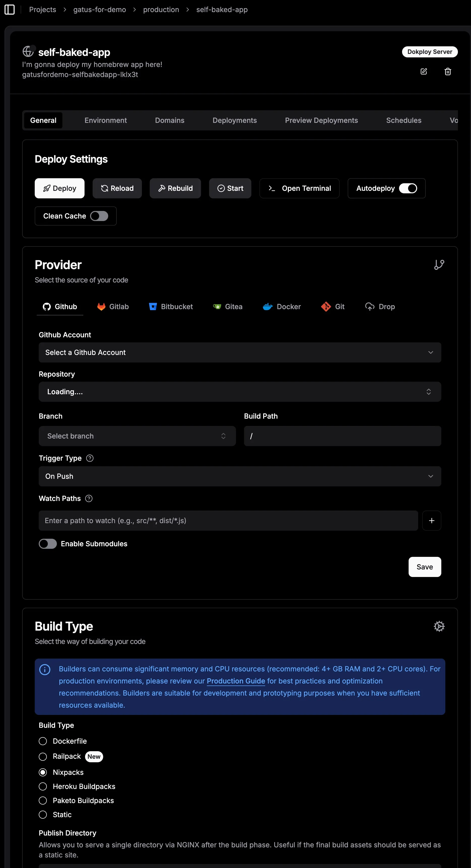Viewport: 471px width, 868px height.
Task: Open Build Type advanced settings gear
Action: tap(439, 626)
